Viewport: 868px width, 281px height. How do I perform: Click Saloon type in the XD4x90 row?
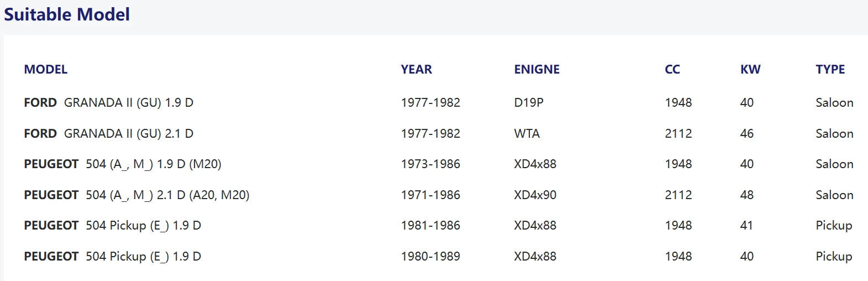[x=834, y=195]
